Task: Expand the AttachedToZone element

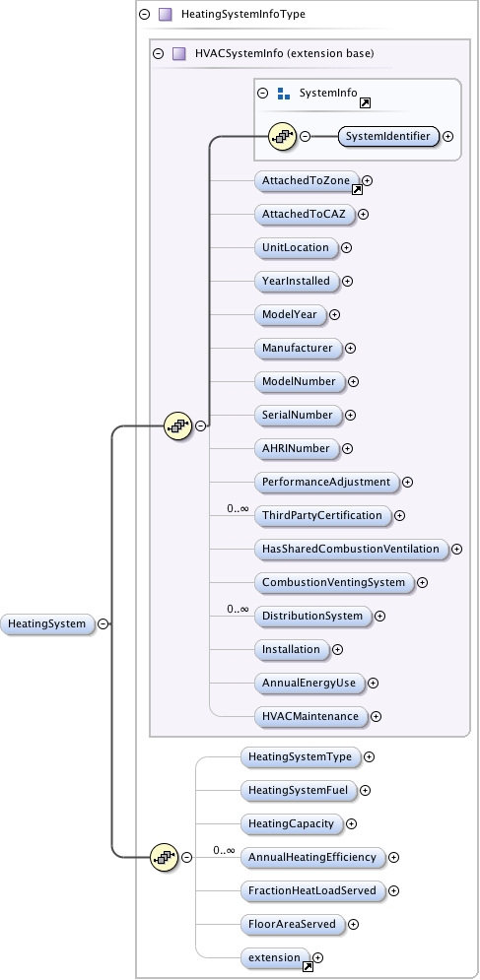Action: click(368, 180)
